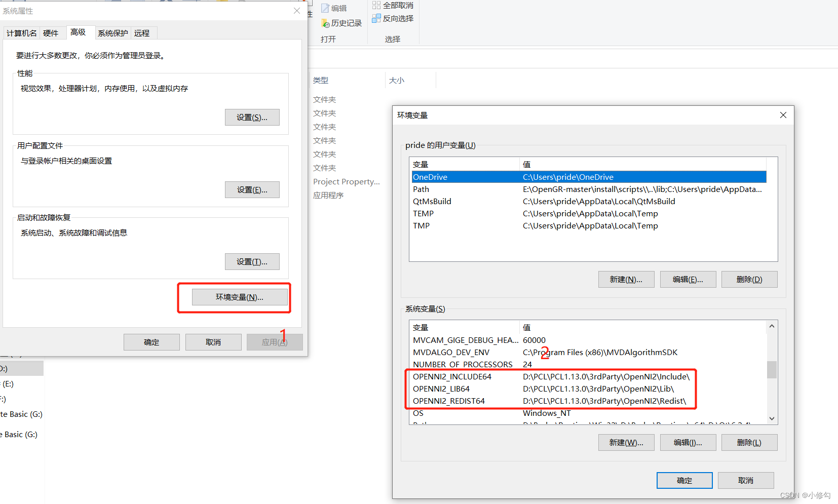Viewport: 838px width, 504px height.
Task: Select OneDrive value C:\Users\pride\OneDrive
Action: coord(568,177)
